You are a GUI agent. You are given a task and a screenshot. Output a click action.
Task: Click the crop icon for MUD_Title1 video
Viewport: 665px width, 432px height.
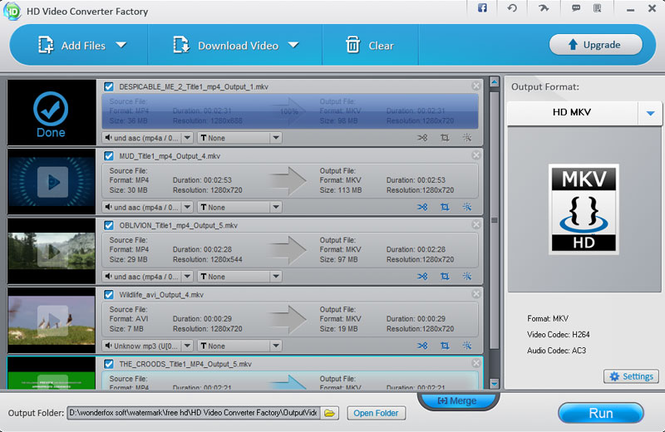[444, 207]
